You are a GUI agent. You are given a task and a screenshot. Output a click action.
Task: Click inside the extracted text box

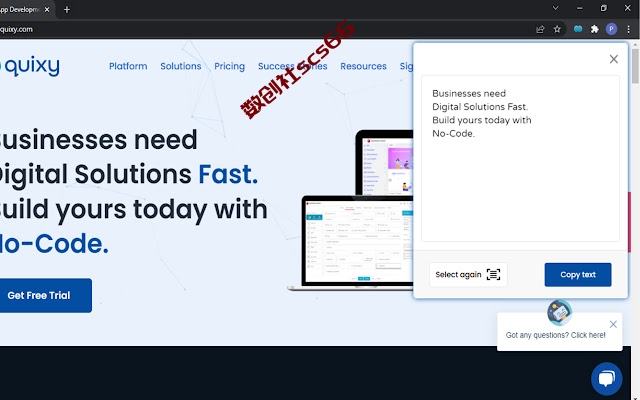click(x=520, y=158)
